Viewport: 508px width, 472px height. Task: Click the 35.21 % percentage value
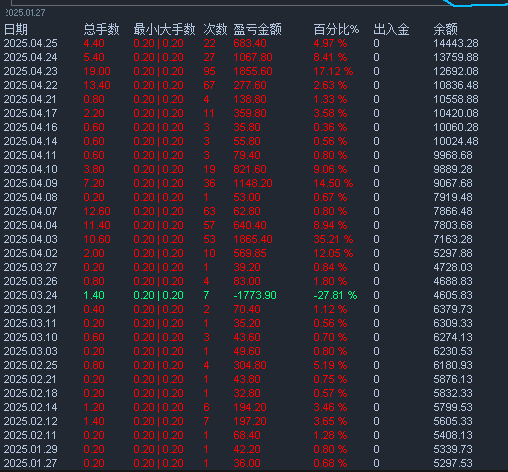point(333,239)
